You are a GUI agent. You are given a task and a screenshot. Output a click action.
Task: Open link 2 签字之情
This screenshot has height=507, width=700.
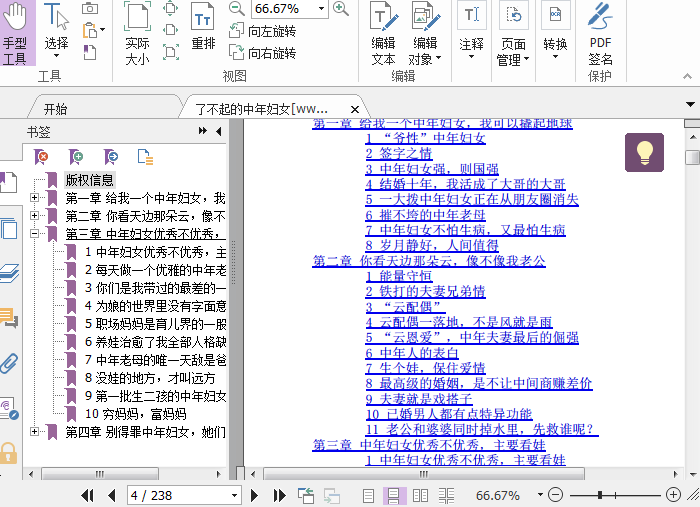pyautogui.click(x=399, y=154)
